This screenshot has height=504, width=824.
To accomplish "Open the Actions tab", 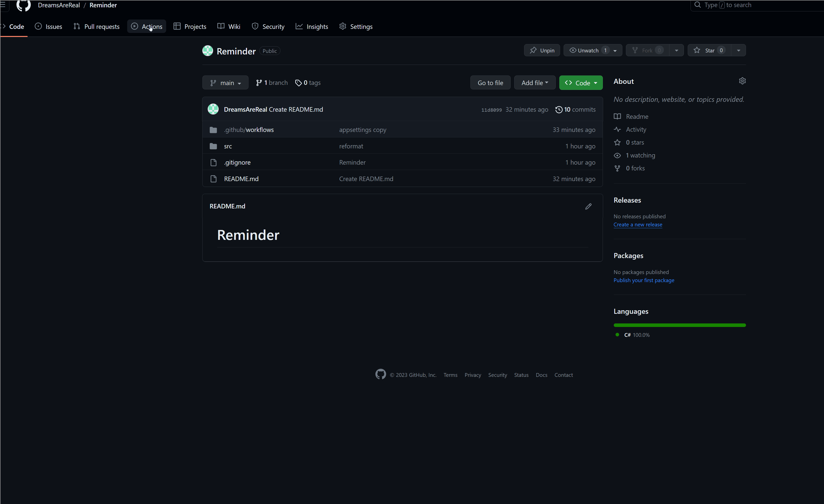I will pyautogui.click(x=152, y=26).
